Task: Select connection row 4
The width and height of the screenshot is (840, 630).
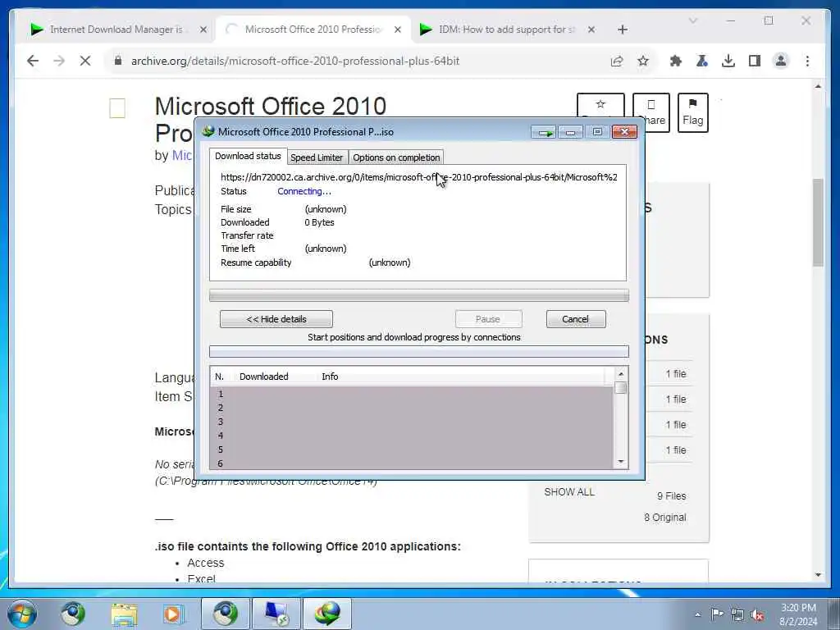Action: 412,436
